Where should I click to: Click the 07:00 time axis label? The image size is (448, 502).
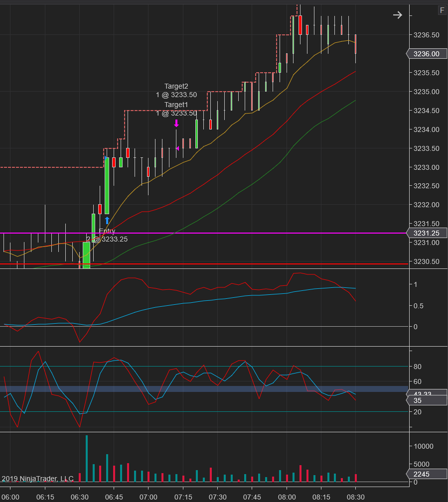coord(149,497)
